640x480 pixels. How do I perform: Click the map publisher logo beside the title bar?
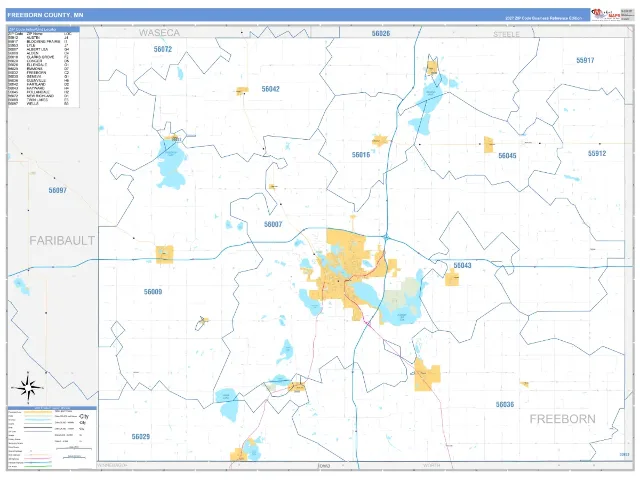click(x=606, y=15)
